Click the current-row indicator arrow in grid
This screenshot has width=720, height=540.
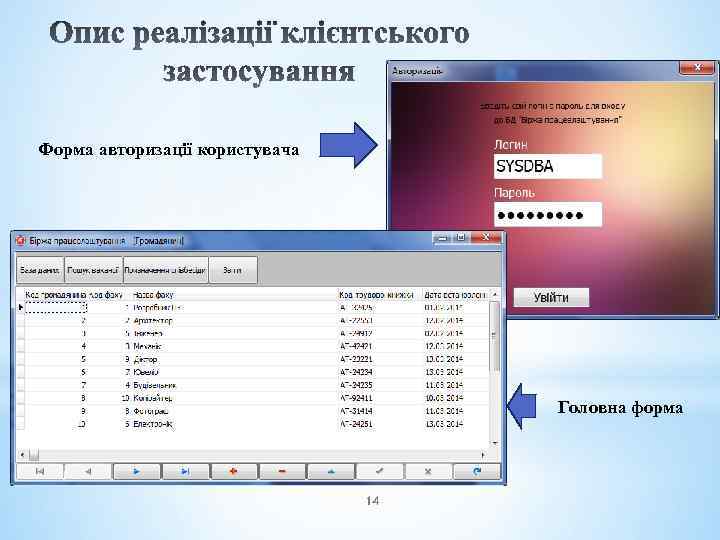pos(21,307)
